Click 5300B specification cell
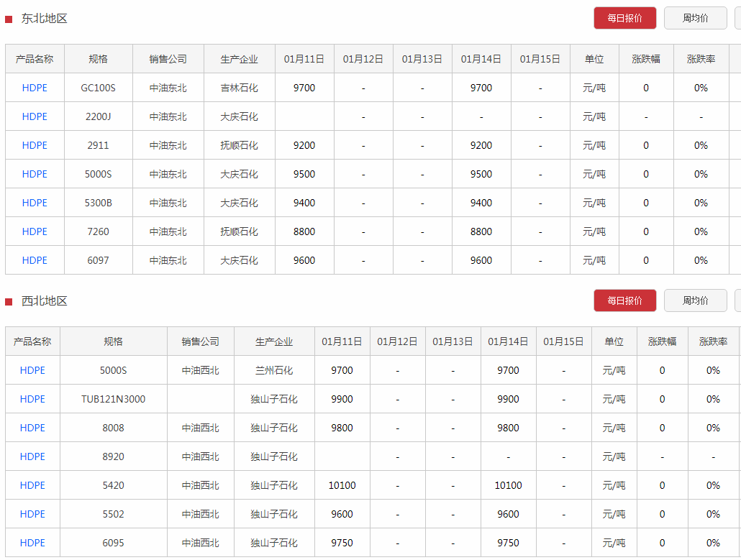The width and height of the screenshot is (741, 560). [x=99, y=203]
